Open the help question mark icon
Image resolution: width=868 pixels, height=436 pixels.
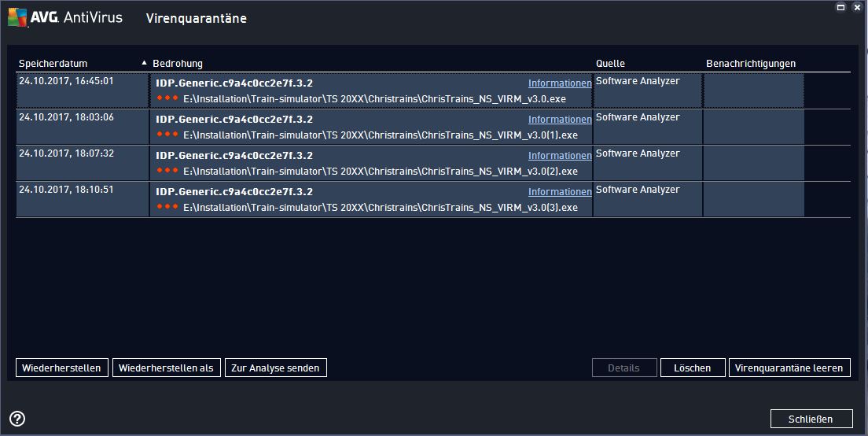click(x=17, y=418)
